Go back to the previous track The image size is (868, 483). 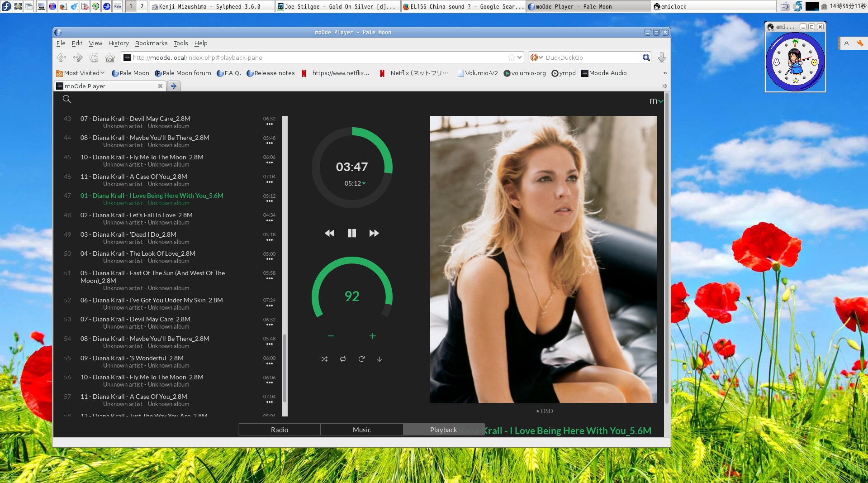pos(330,233)
